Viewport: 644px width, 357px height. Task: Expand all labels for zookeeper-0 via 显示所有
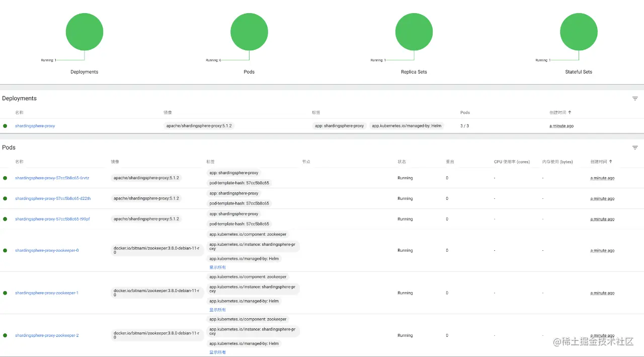[217, 267]
